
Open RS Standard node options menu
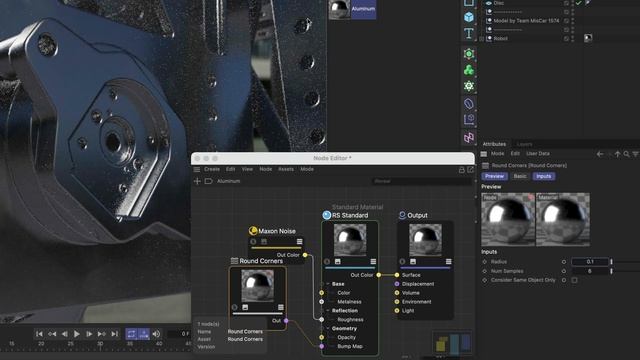pos(373,262)
